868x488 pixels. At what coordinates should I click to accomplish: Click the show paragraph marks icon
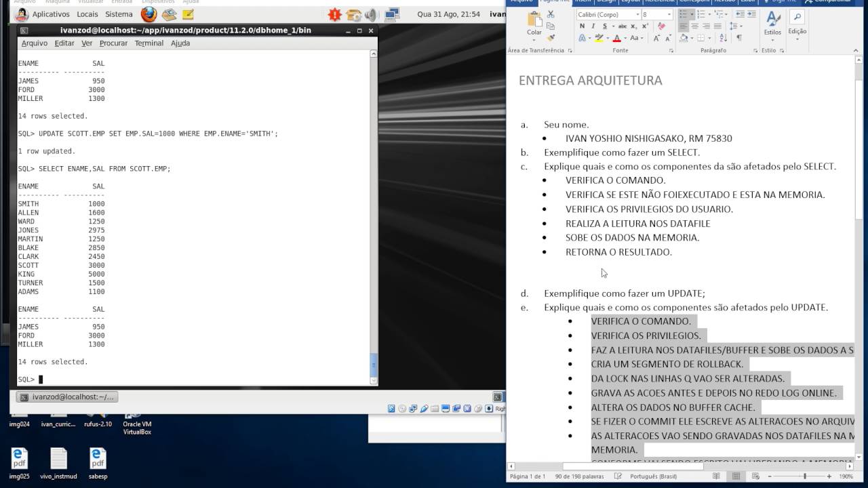(739, 38)
